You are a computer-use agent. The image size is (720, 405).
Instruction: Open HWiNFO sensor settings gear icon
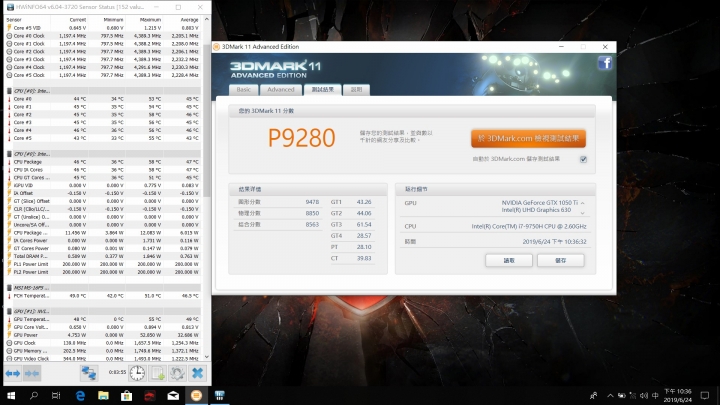click(x=177, y=373)
